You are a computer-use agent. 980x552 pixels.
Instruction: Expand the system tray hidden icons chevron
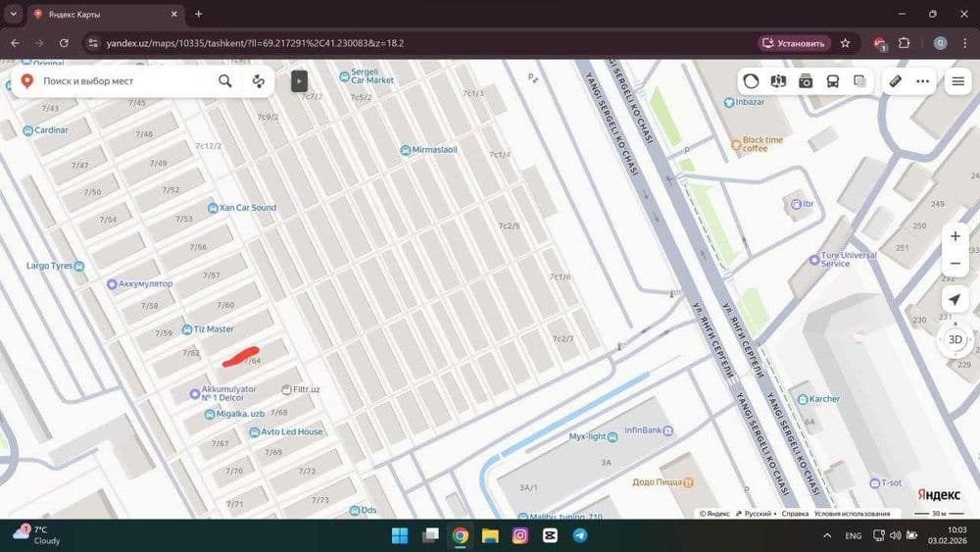827,535
